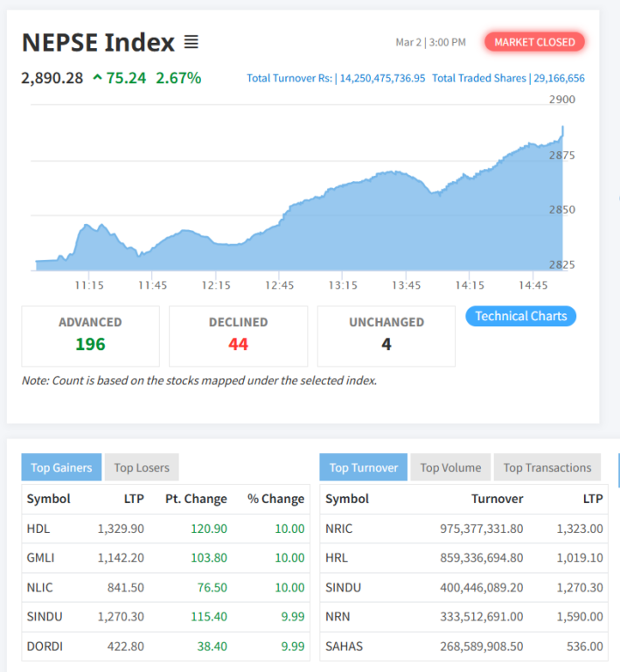Click the chart peak near 2900
The height and width of the screenshot is (672, 620).
562,128
